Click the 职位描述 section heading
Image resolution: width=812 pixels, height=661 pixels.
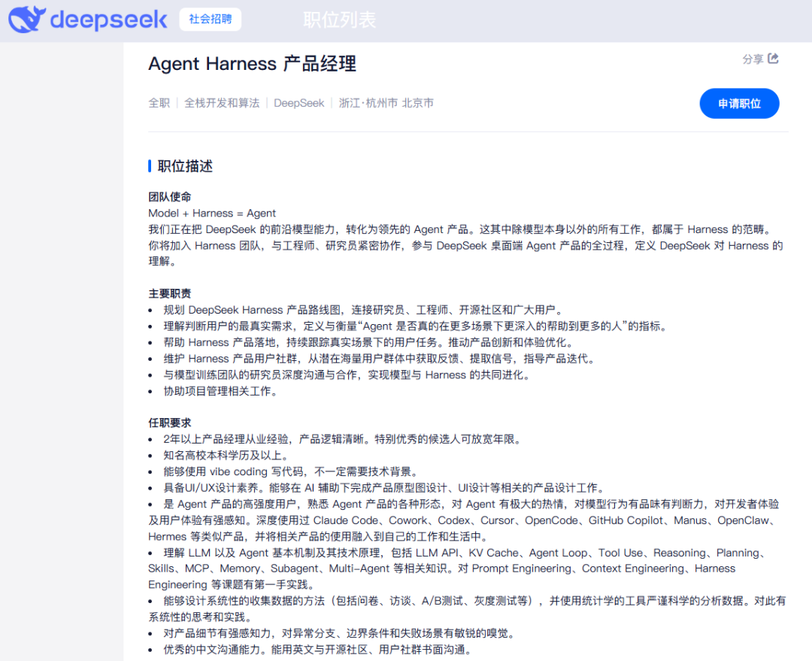(185, 166)
